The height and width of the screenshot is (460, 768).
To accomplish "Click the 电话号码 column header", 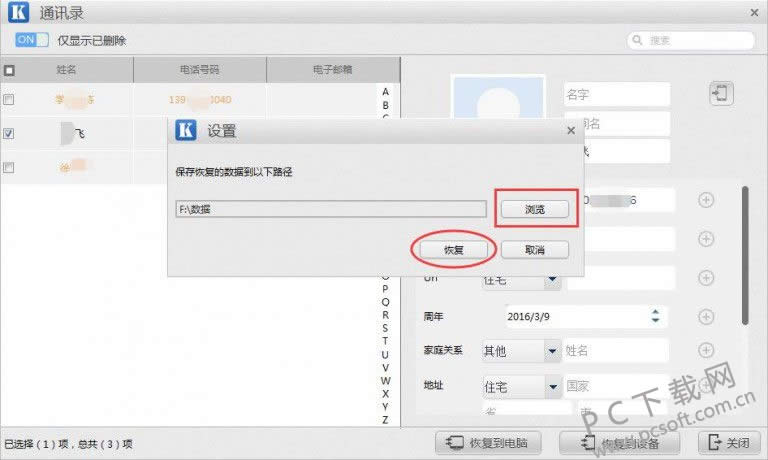I will tap(199, 70).
